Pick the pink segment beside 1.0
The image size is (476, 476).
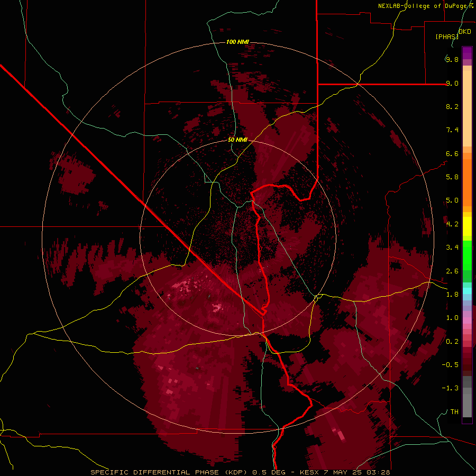click(467, 321)
